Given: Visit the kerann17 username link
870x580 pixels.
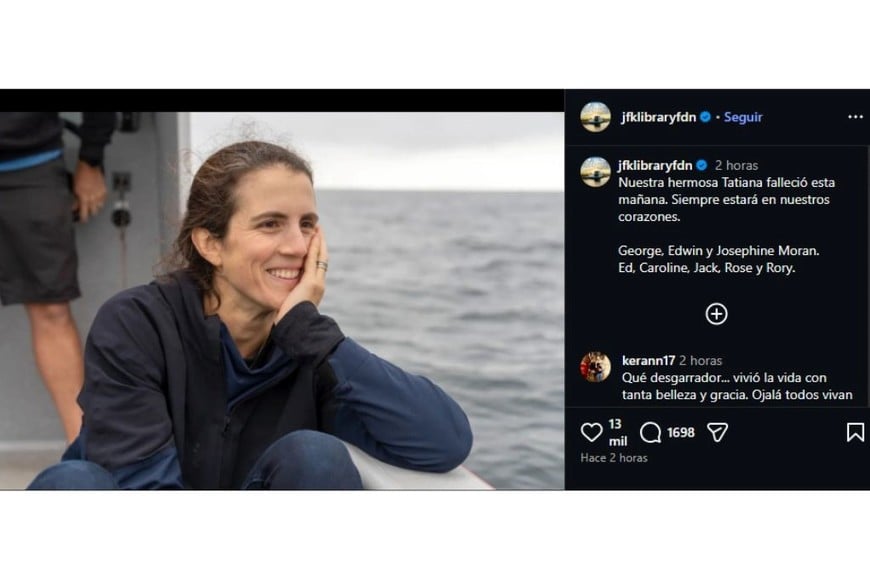Looking at the screenshot, I should (x=648, y=360).
